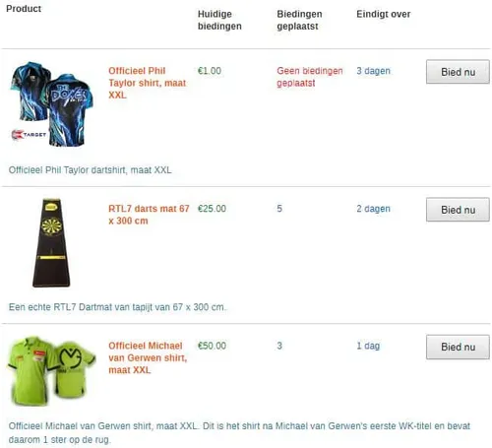Click the 'Geen biedingen geplaatst' text
The width and height of the screenshot is (492, 448).
pyautogui.click(x=310, y=77)
